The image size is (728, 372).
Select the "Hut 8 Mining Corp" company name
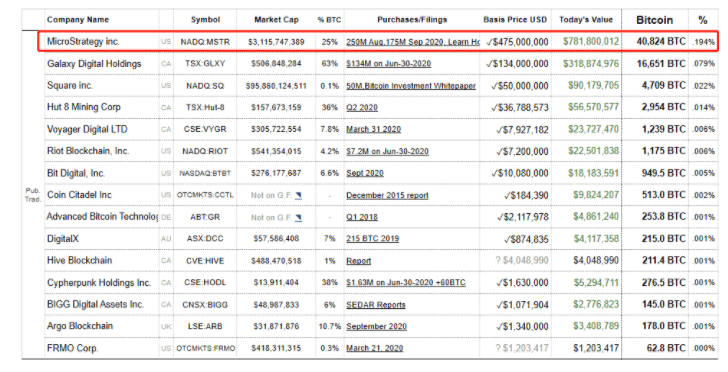(84, 107)
